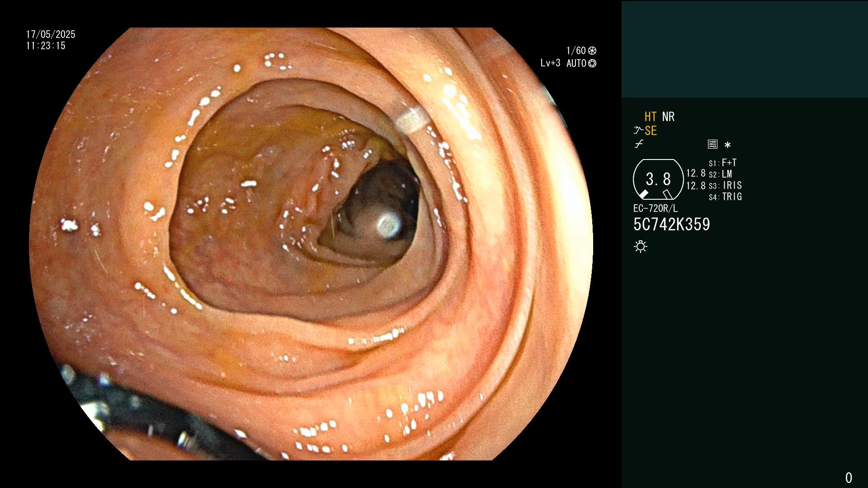Click the tone curve icon below SE

[639, 144]
